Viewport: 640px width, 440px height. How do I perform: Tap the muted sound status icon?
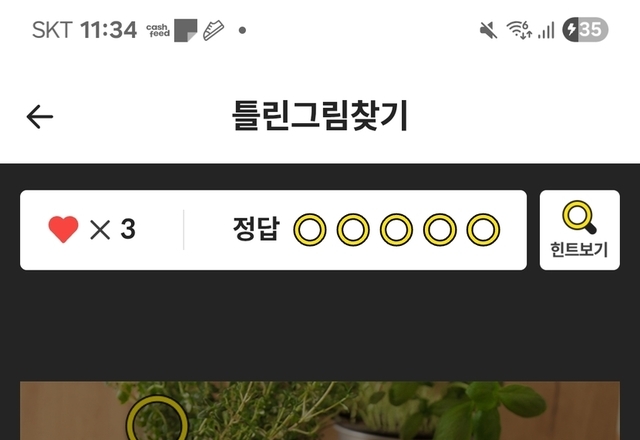488,31
